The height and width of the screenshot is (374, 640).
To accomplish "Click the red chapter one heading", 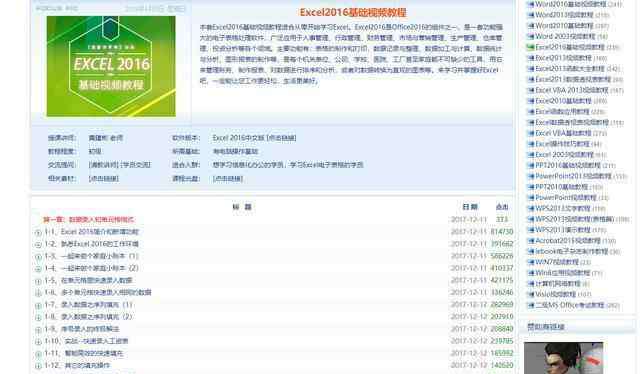I will [x=89, y=220].
